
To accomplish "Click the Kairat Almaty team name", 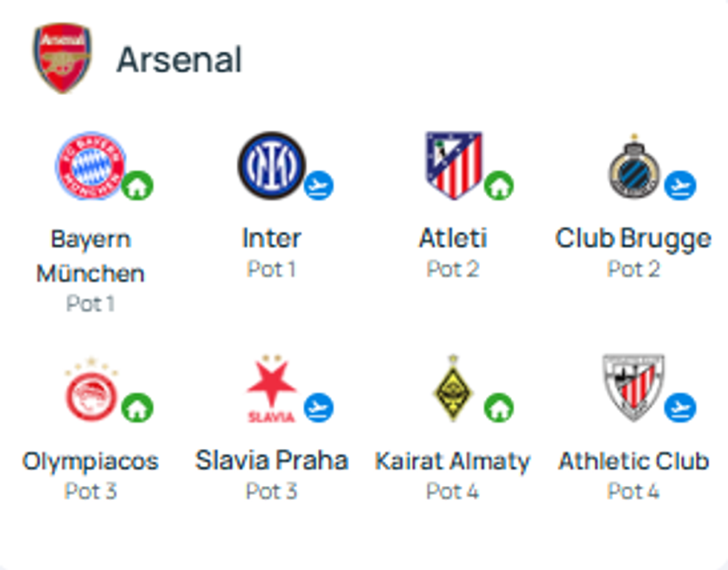I will (x=452, y=461).
